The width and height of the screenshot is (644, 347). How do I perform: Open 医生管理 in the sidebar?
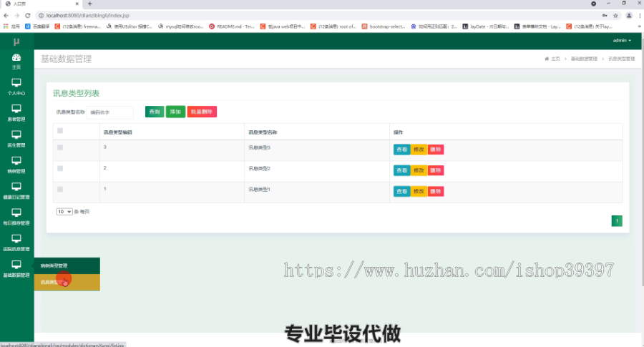16,139
